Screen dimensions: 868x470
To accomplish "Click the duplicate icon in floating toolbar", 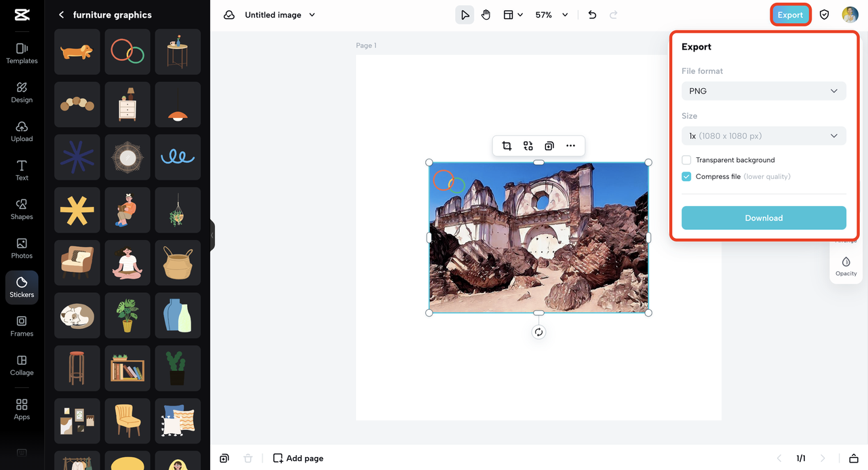I will click(x=549, y=146).
